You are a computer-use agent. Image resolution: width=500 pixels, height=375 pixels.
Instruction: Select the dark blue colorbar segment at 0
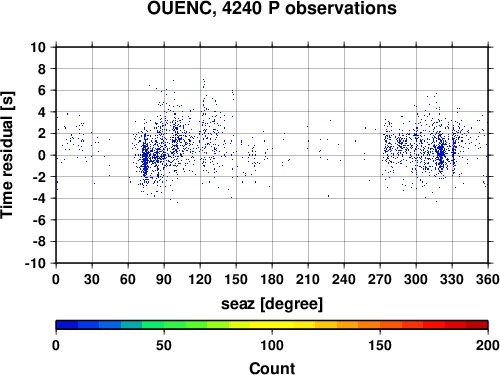point(67,325)
